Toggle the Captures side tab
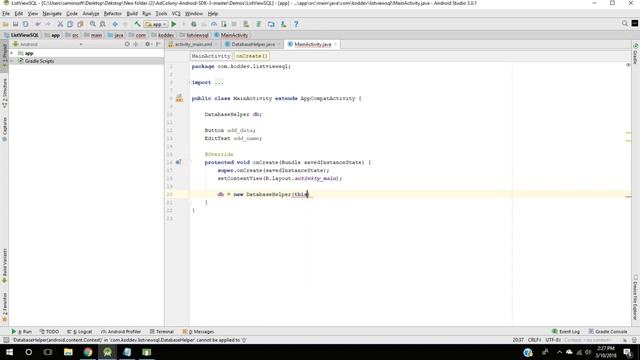640x360 pixels. coord(4,129)
